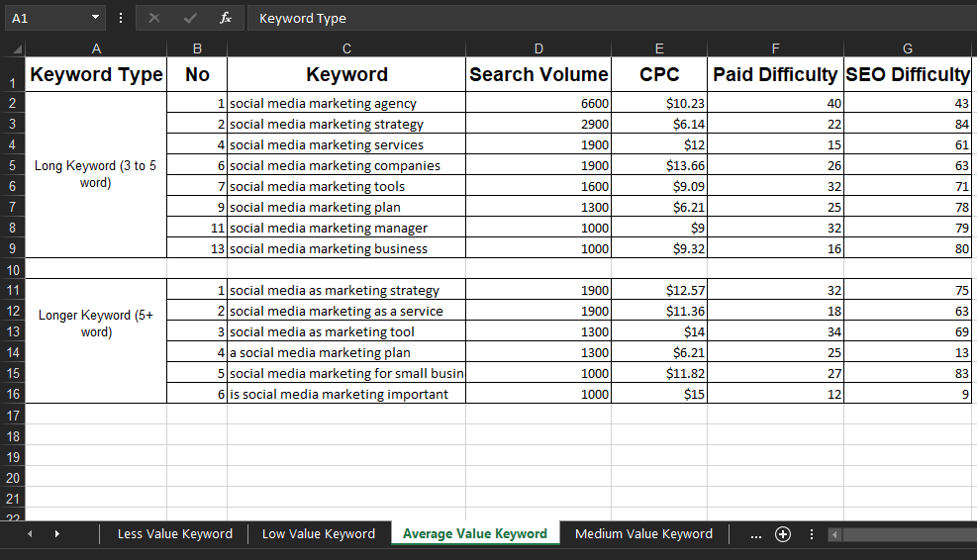Click the Search Volume header cell
Viewport: 977px width, 560px height.
tap(537, 74)
